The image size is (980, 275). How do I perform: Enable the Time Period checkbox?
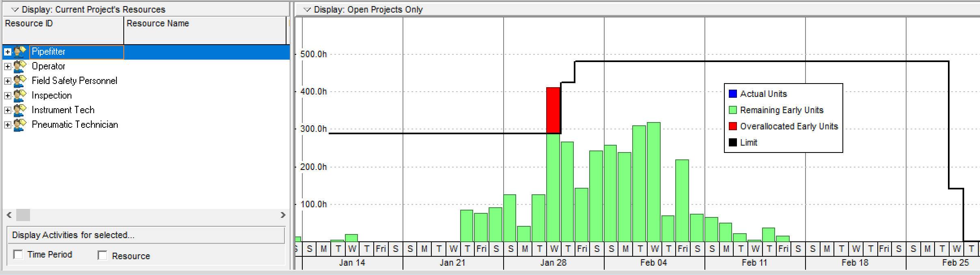(18, 254)
